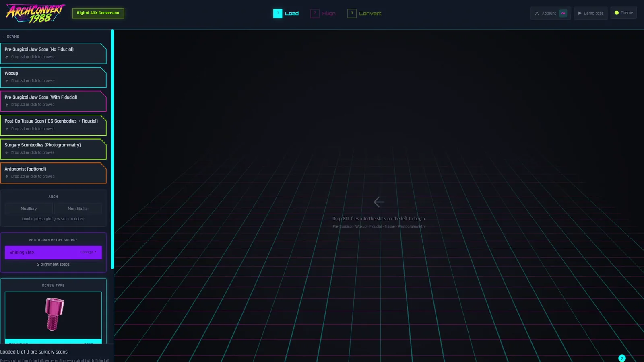The image size is (644, 362).
Task: Click the "Shining Elite" source label
Action: (22, 253)
